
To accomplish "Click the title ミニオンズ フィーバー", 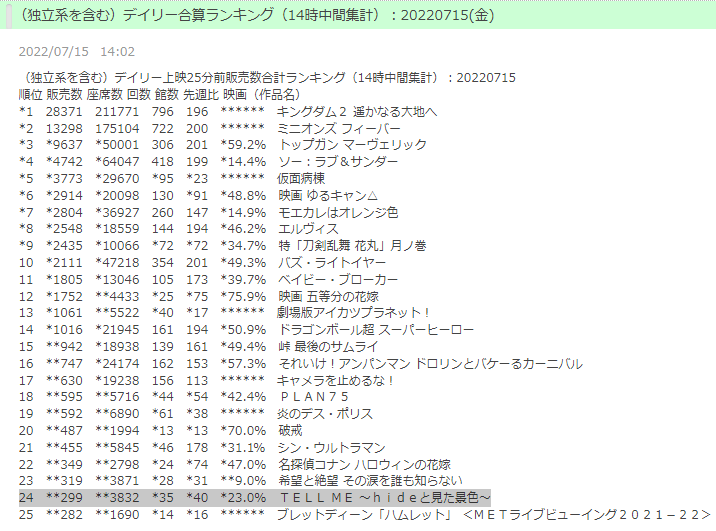I will pos(339,128).
